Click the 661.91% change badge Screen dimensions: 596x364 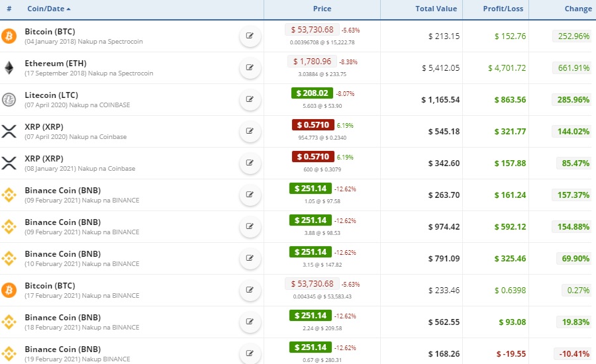(x=573, y=68)
